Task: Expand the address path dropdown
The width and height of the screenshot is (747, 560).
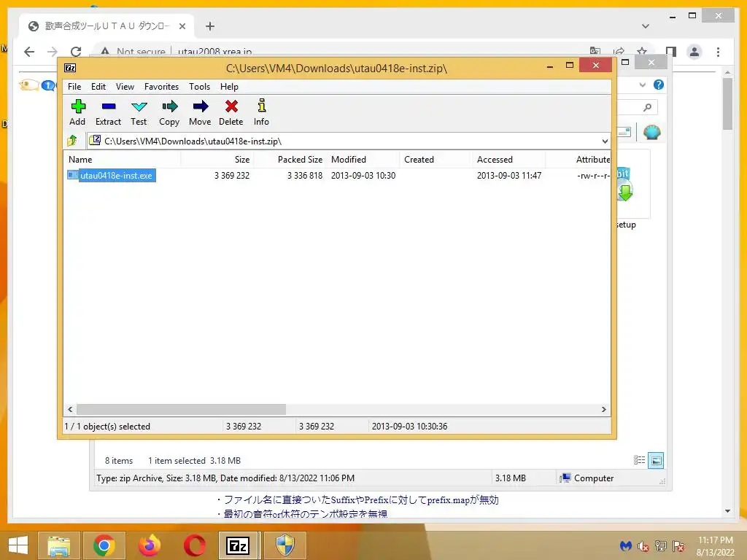Action: coord(605,141)
